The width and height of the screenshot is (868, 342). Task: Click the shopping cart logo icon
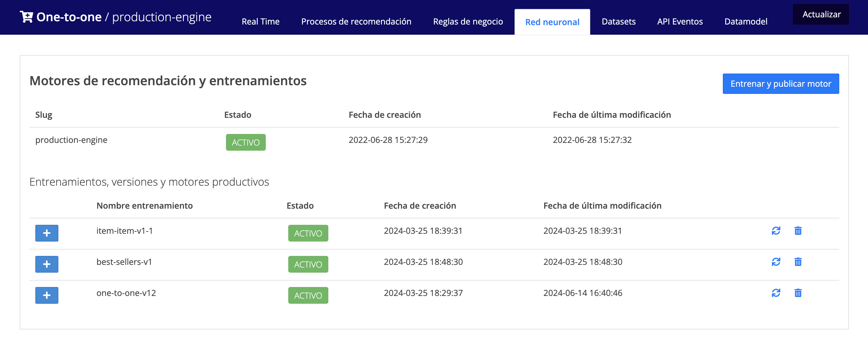(x=26, y=16)
